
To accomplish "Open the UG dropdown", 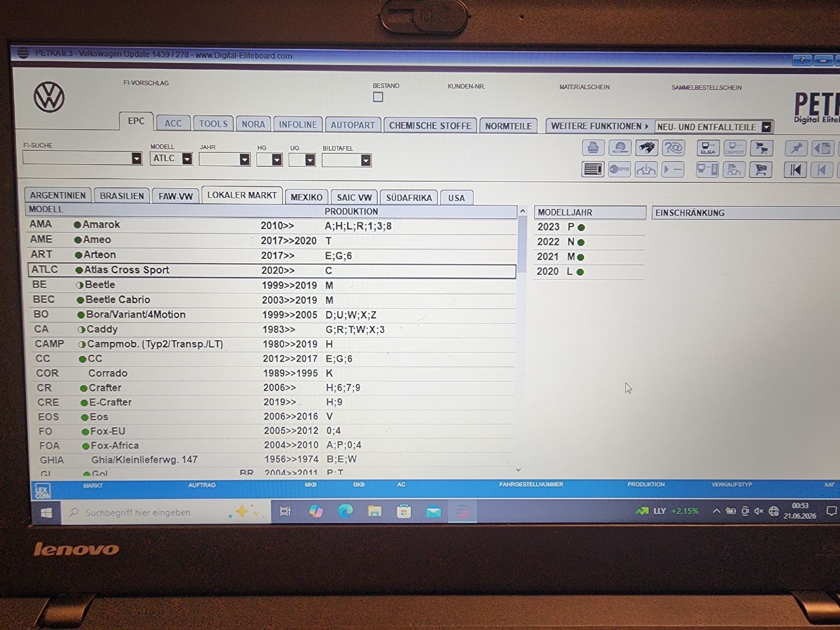I will pos(310,160).
